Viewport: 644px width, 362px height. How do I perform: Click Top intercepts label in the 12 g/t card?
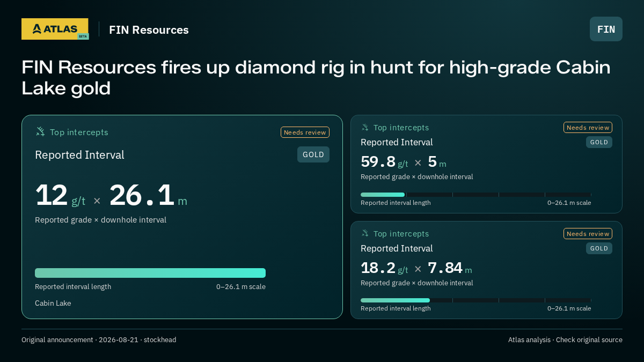coord(79,132)
